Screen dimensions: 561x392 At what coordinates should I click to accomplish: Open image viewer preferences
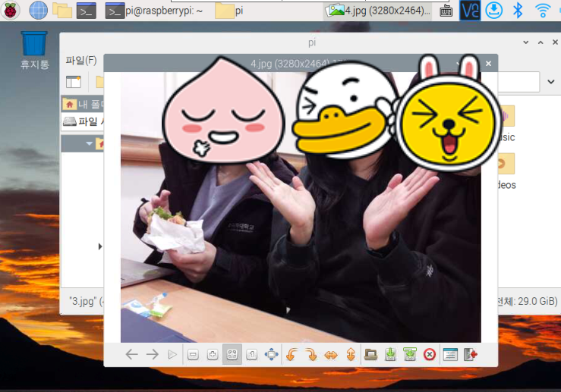click(450, 355)
